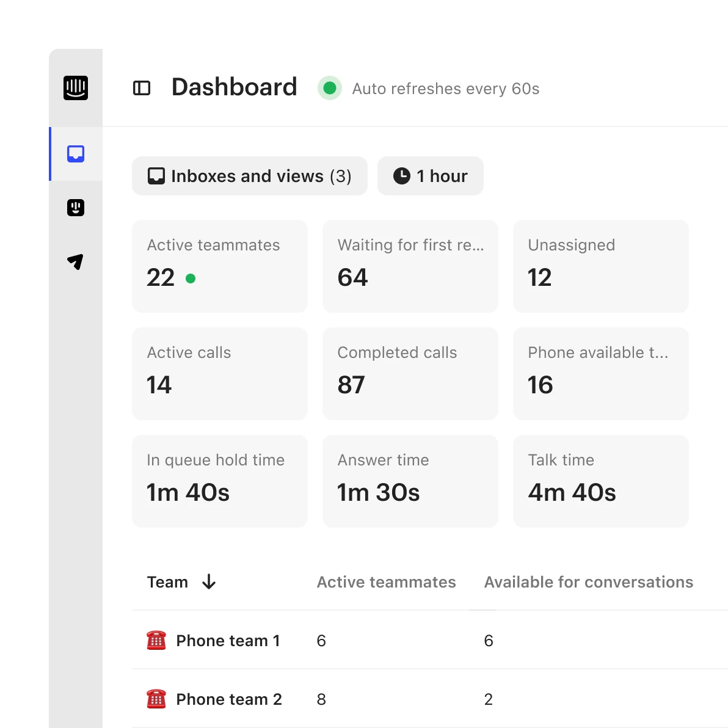Sort by Available for conversations column header
This screenshot has height=728, width=728.
[x=589, y=582]
